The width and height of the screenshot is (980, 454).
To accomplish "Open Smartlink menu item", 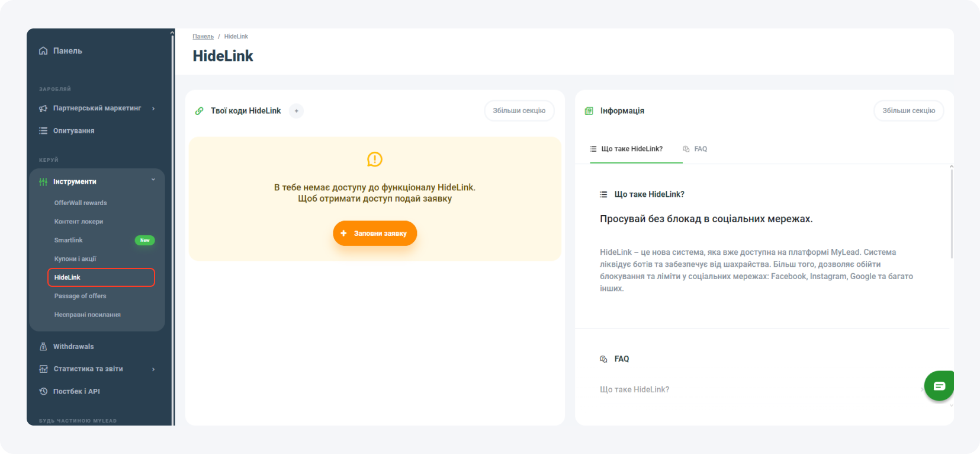I will coord(68,240).
